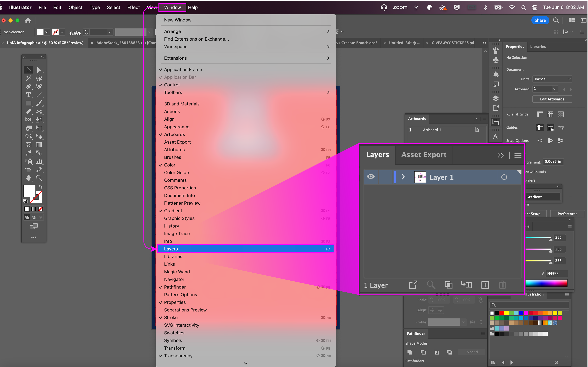The height and width of the screenshot is (367, 588).
Task: Switch to the Libraries tab
Action: click(x=538, y=47)
